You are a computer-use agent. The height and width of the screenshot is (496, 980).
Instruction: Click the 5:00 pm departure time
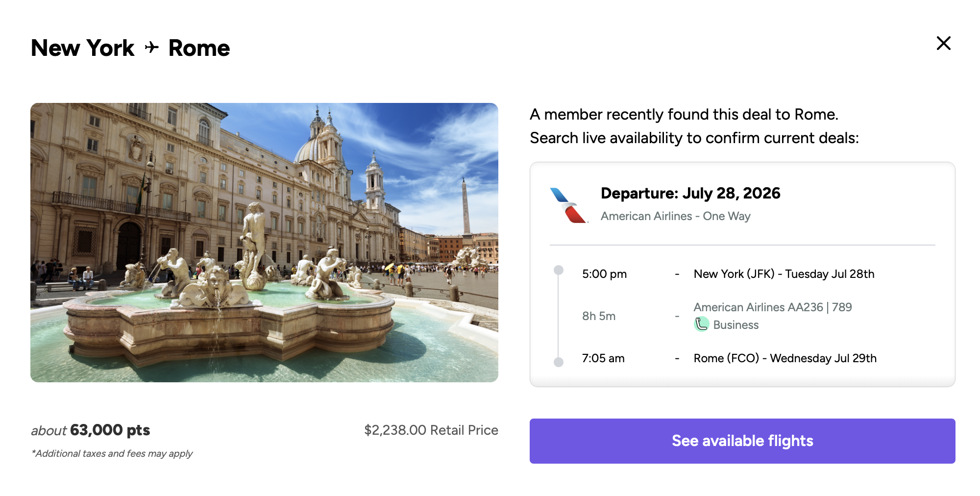coord(604,274)
